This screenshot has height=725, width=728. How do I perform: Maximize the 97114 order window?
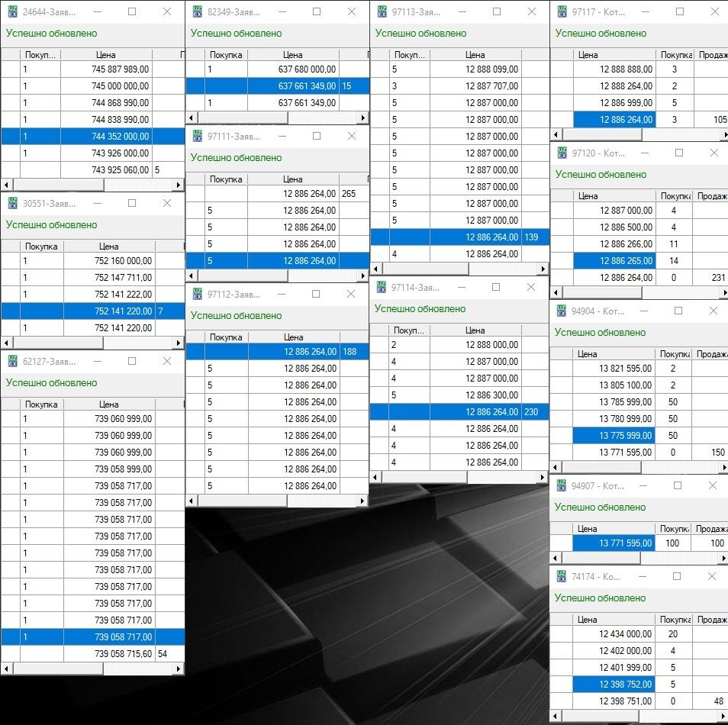(x=496, y=287)
